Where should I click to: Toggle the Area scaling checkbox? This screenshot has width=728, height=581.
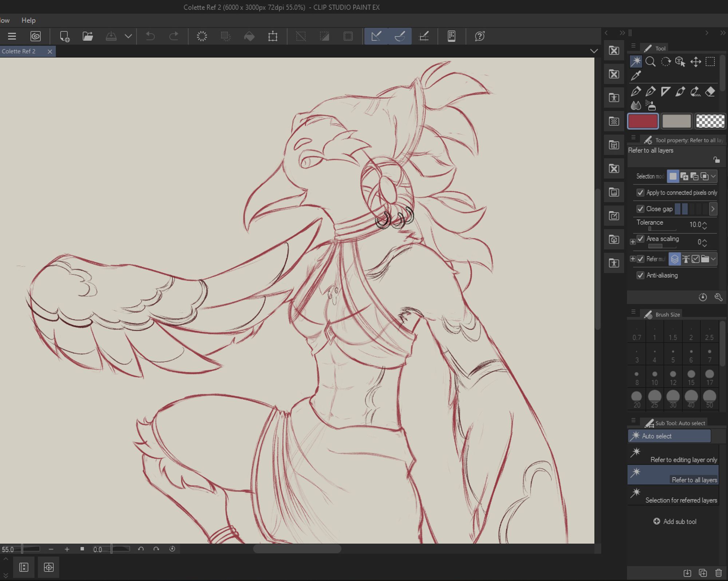640,239
